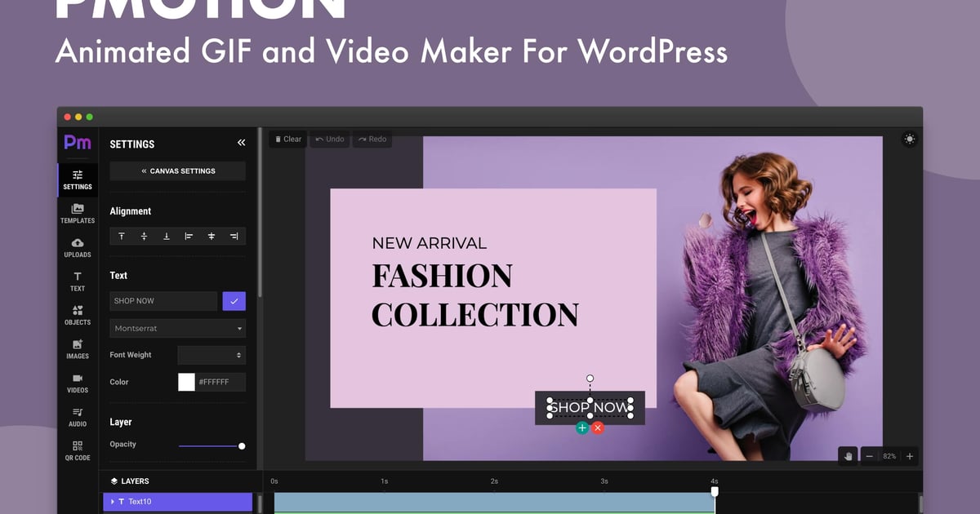Click the settings panel vertical scrollbar

click(260, 212)
